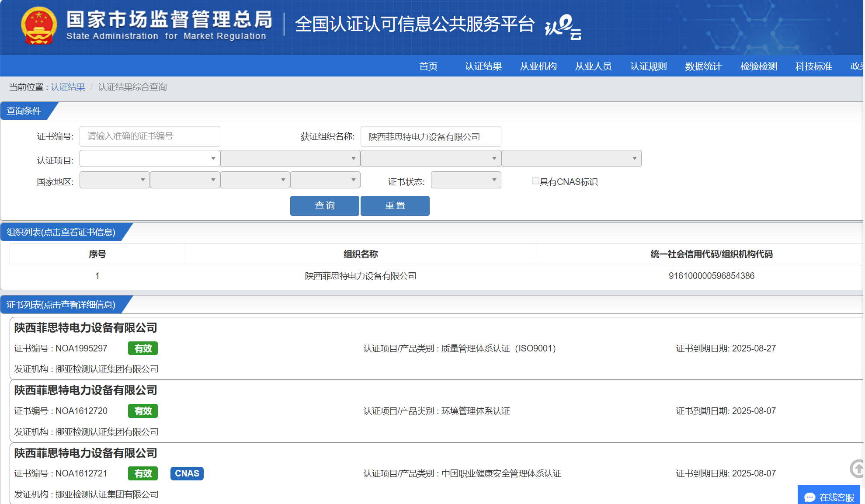Click 统一社会信用代码/组织机构代码 column header

tap(712, 254)
